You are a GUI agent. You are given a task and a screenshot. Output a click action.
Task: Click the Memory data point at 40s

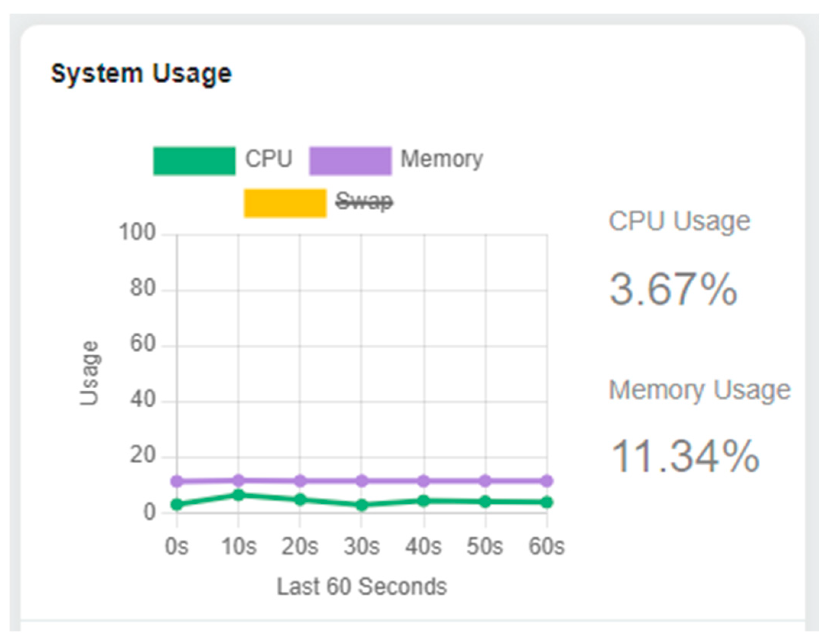pyautogui.click(x=423, y=480)
